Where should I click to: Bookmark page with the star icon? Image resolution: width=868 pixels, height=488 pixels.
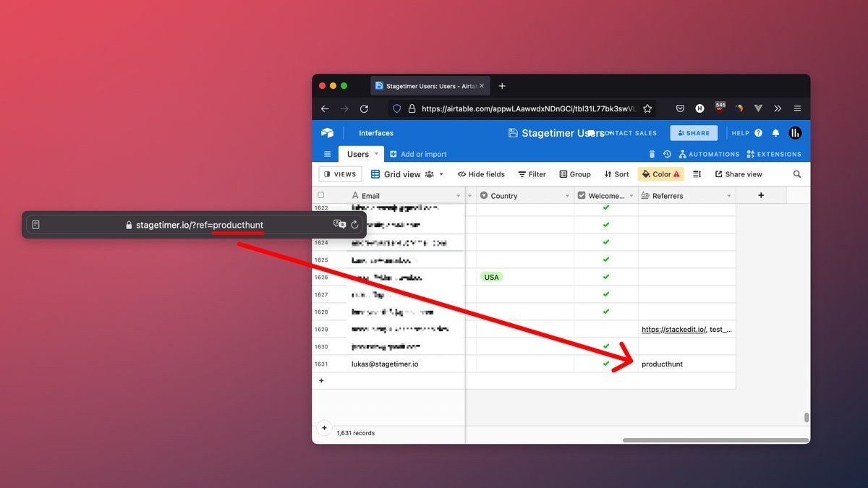point(647,108)
